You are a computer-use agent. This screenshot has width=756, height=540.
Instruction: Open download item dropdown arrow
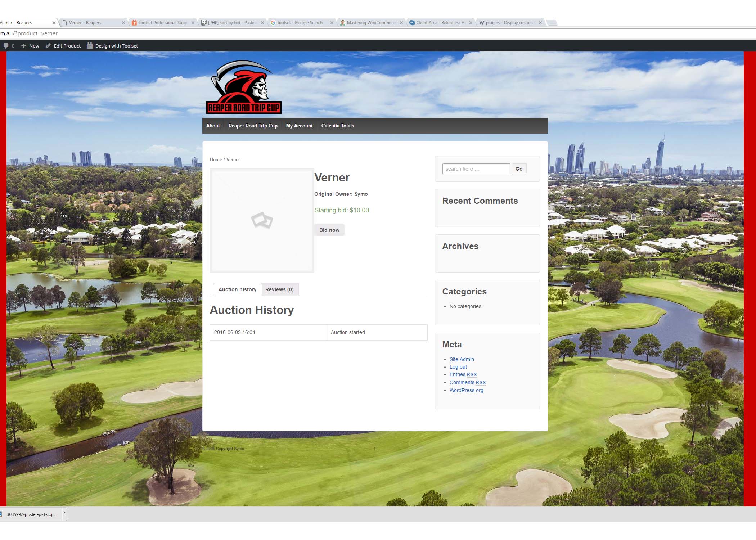[x=64, y=512]
